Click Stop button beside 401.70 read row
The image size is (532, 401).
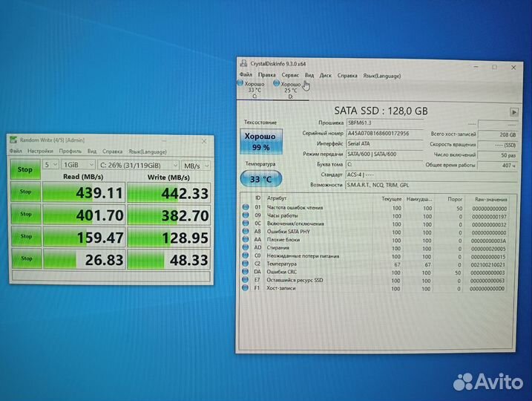[26, 215]
